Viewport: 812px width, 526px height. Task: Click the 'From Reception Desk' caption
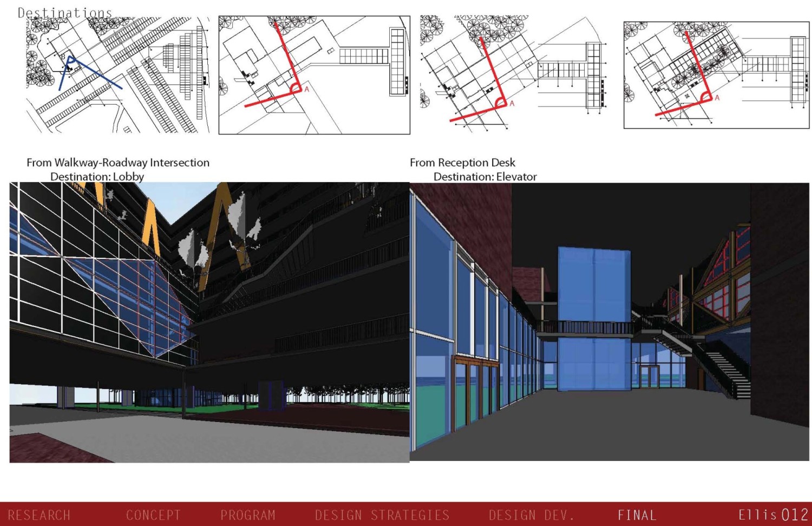[x=462, y=163]
